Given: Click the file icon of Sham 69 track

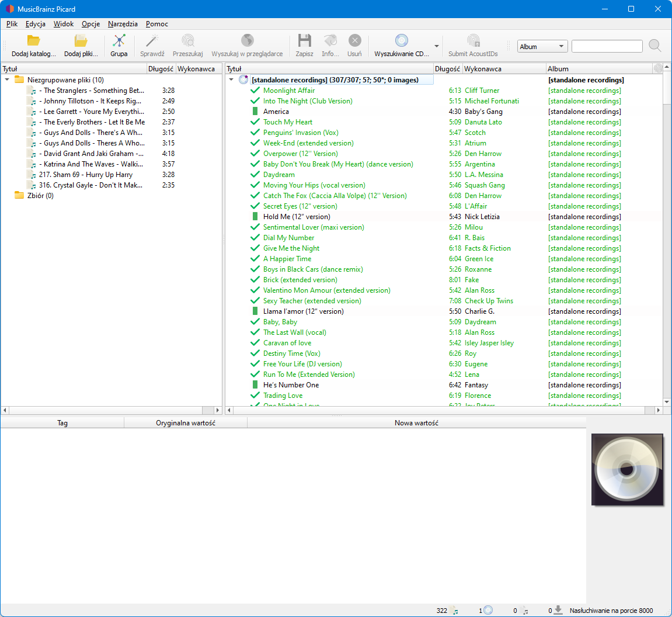Looking at the screenshot, I should coord(32,175).
